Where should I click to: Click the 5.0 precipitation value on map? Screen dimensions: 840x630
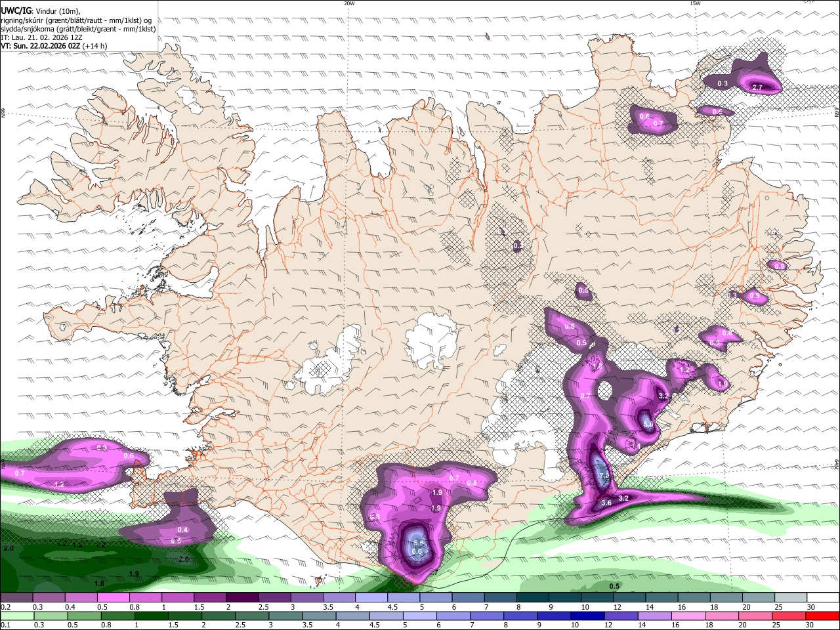tap(648, 425)
